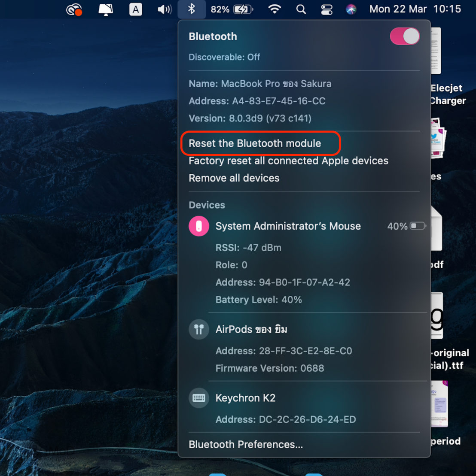Screen dimensions: 476x476
Task: Toggle Bluetooth off with the switch
Action: pos(404,36)
